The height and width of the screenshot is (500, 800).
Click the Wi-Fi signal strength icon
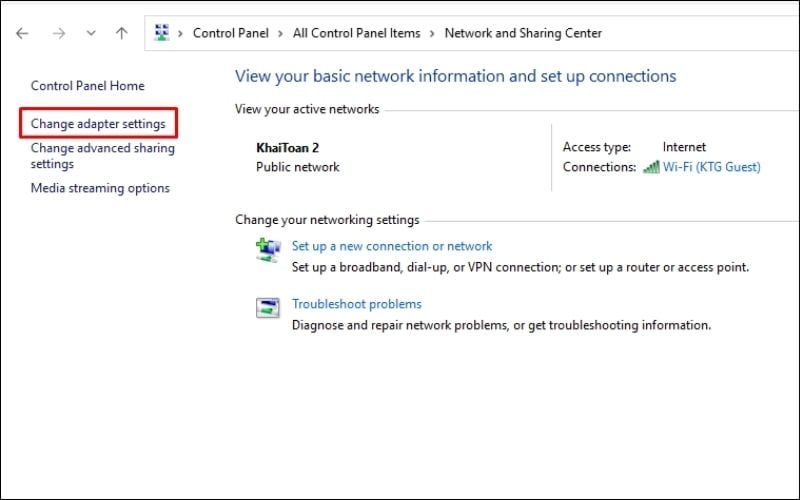(x=651, y=167)
